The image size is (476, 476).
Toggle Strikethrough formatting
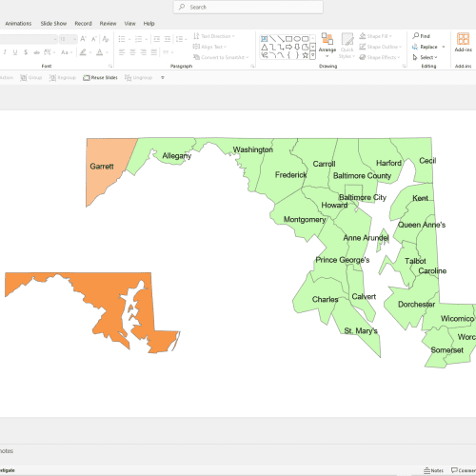pyautogui.click(x=36, y=52)
